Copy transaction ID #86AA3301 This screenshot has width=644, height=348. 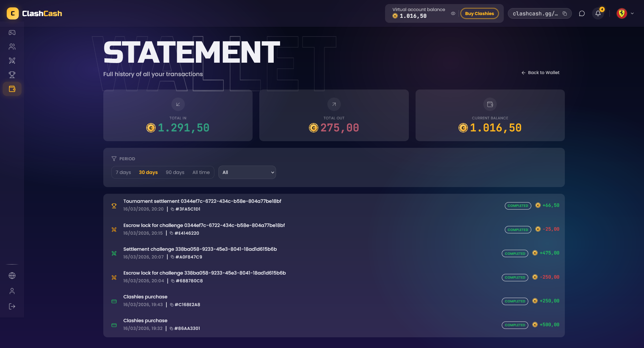coord(171,329)
